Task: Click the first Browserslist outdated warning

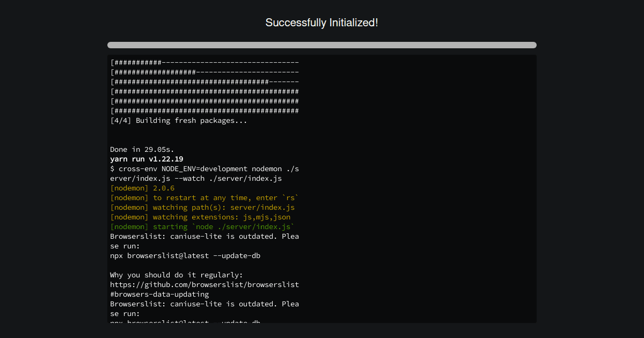Action: point(204,236)
